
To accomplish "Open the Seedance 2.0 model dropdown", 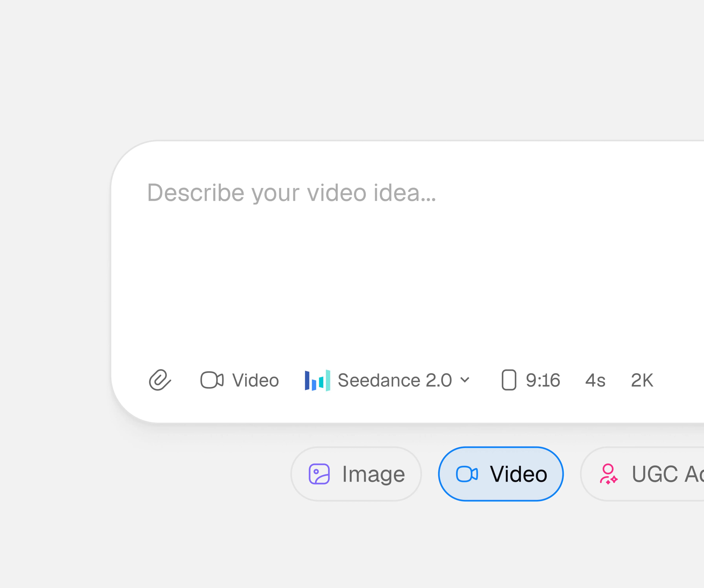I will (x=387, y=380).
